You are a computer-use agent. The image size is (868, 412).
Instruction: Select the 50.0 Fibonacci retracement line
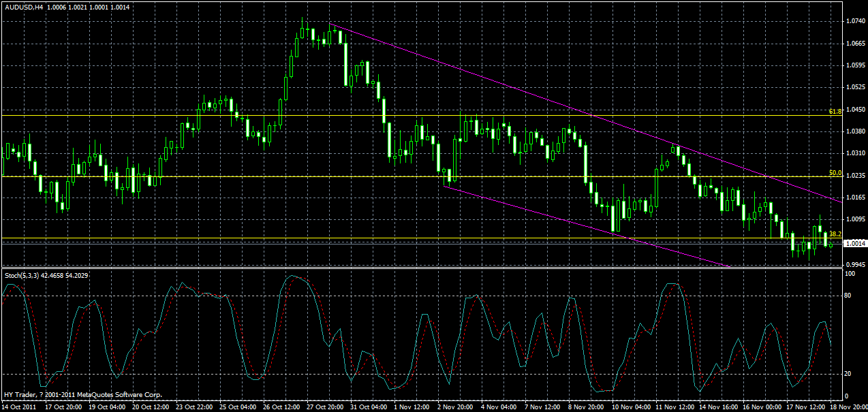409,176
